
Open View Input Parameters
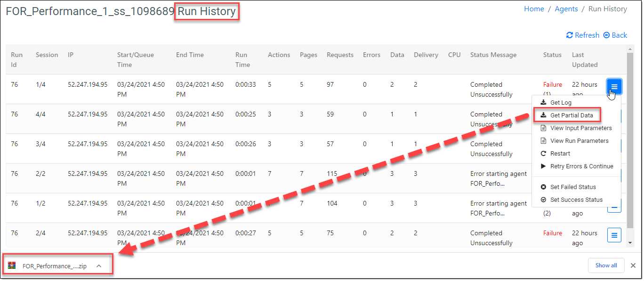(580, 128)
